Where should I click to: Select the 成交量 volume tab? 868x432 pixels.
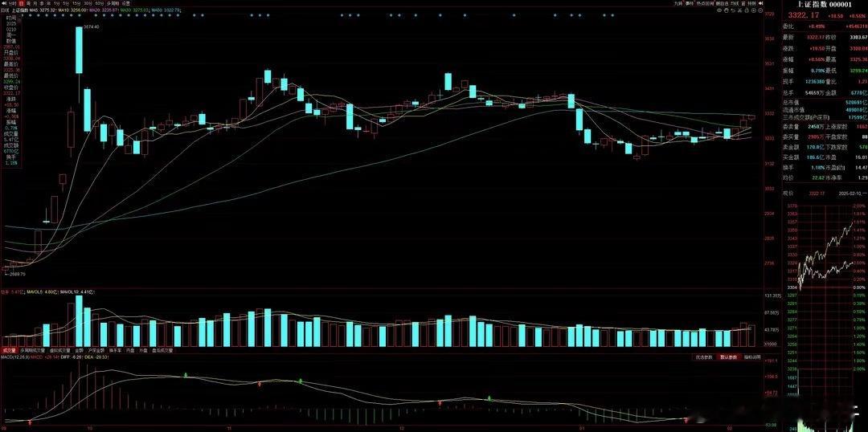pyautogui.click(x=10, y=351)
